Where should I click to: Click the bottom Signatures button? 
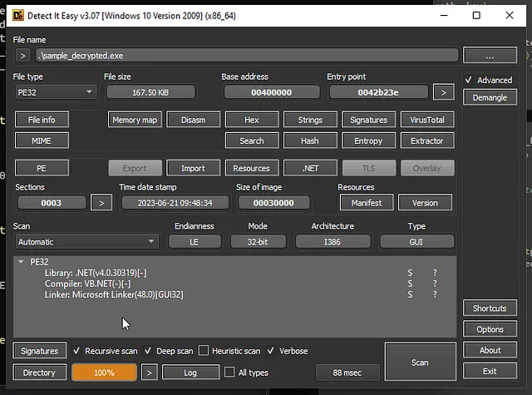pos(40,351)
